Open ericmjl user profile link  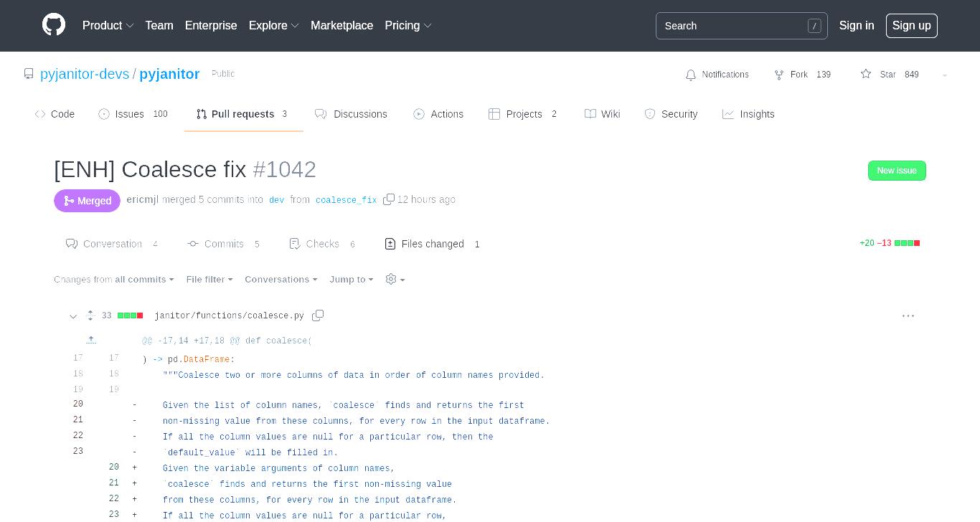point(143,199)
